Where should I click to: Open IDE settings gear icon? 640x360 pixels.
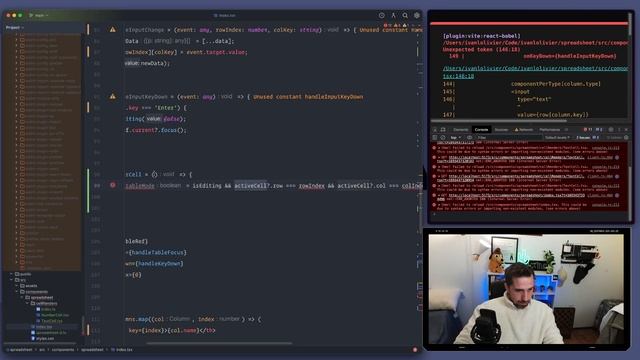coord(417,15)
